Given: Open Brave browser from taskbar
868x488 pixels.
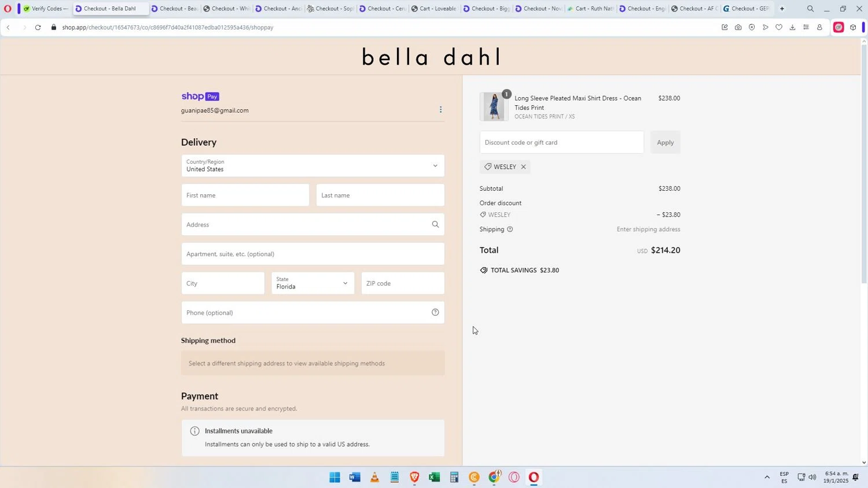Looking at the screenshot, I should (x=414, y=477).
